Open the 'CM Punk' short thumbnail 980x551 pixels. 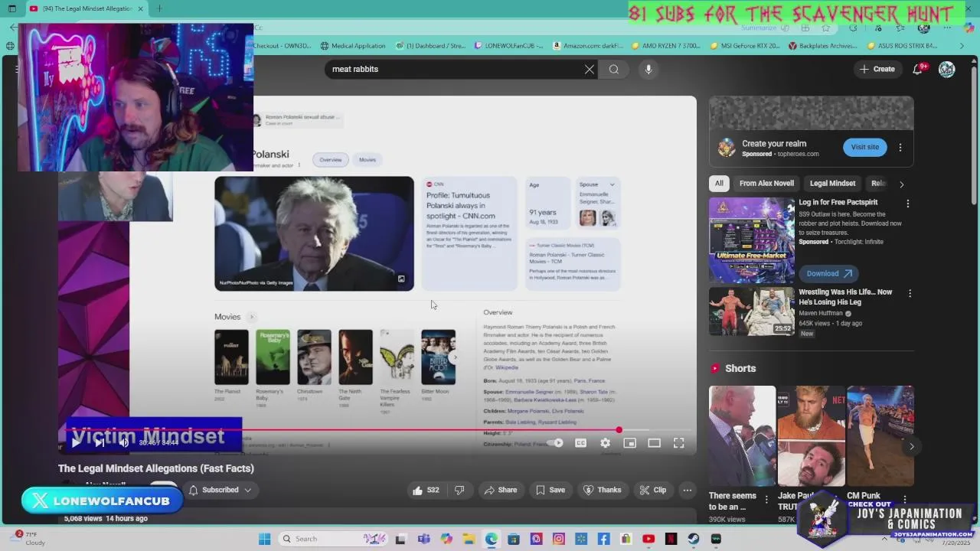pos(880,436)
